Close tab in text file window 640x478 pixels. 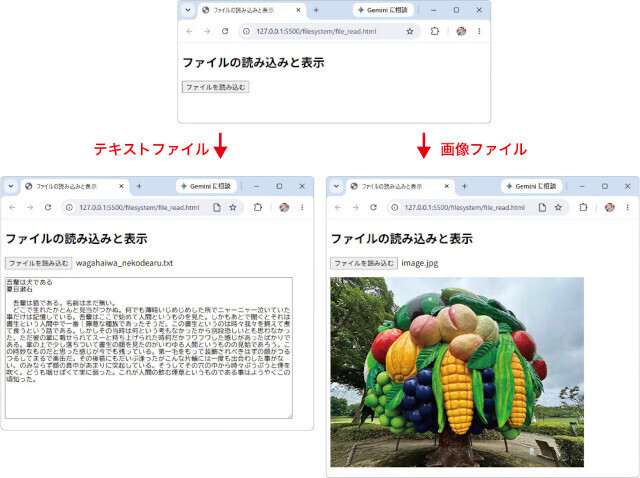click(121, 187)
